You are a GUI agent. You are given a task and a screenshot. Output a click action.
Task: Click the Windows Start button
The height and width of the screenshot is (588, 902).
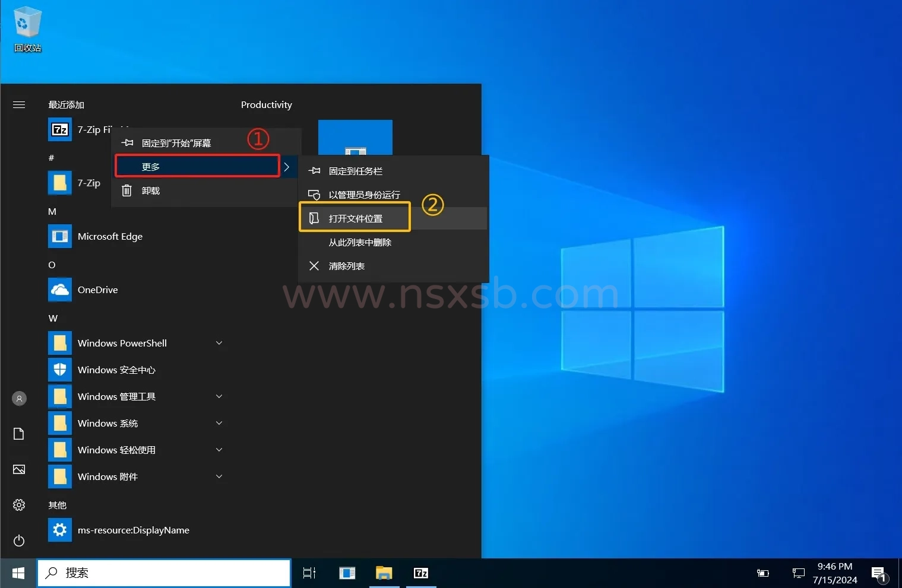18,573
